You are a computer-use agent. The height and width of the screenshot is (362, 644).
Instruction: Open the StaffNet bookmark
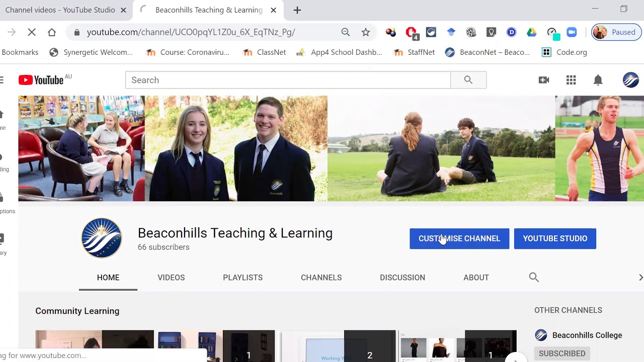pos(414,52)
